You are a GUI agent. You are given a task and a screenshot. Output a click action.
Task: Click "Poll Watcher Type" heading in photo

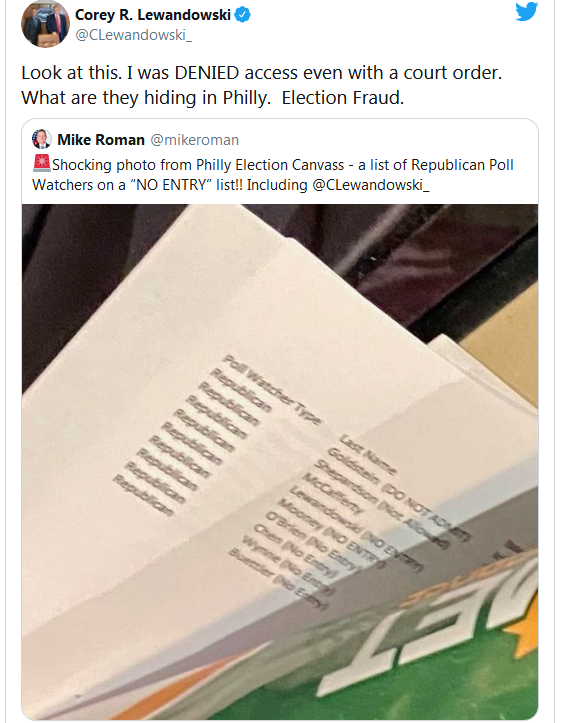point(271,390)
